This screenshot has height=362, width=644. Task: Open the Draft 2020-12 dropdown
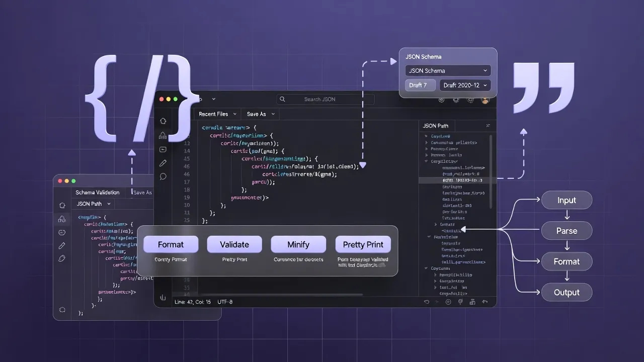[464, 85]
